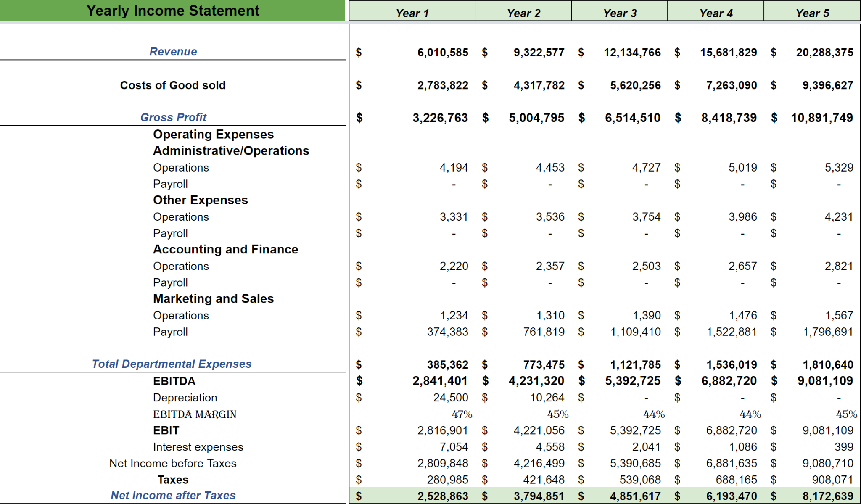Click the Operating Expenses heading
The image size is (861, 504).
[213, 135]
